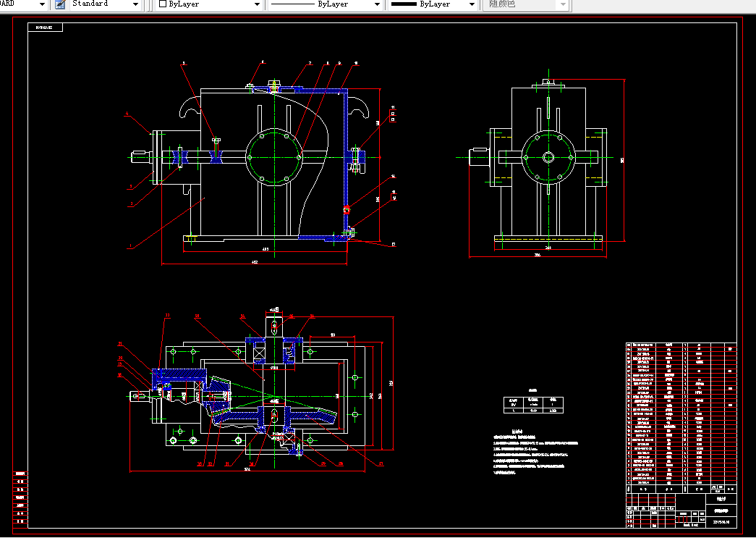Image resolution: width=756 pixels, height=538 pixels.
Task: Select the small three-column parameter table in the drawing
Action: pyautogui.click(x=533, y=404)
